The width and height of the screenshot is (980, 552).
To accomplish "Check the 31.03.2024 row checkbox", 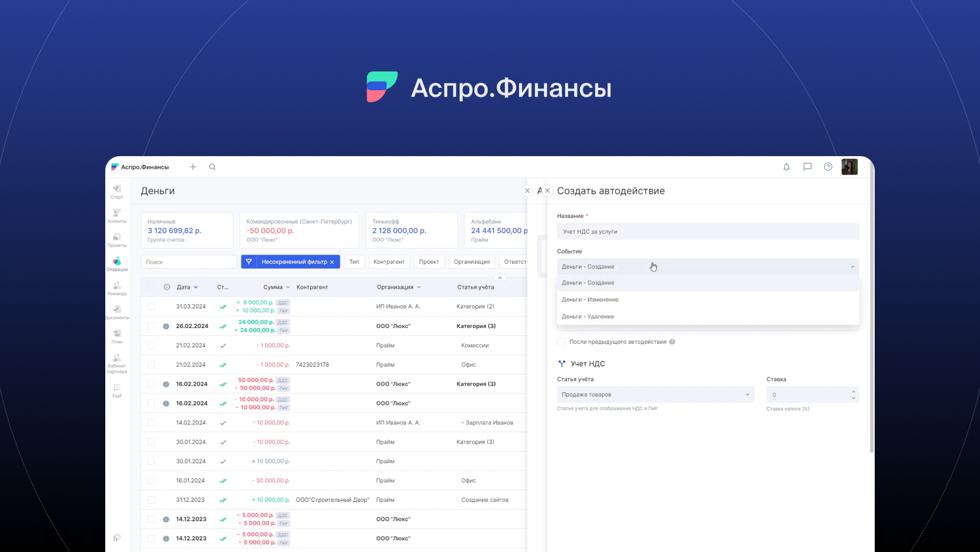I will [151, 307].
